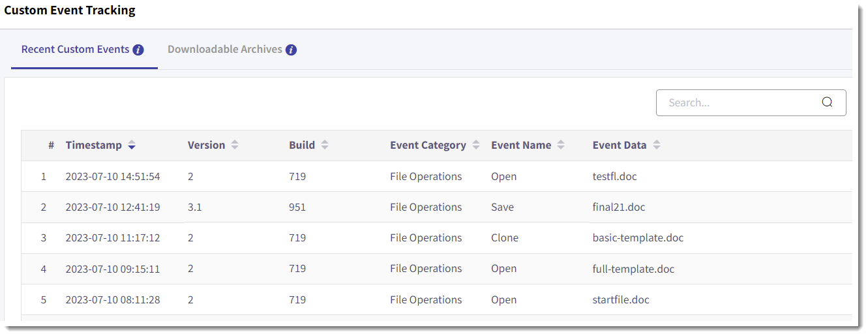Click the Timestamp column header
This screenshot has width=868, height=336.
(x=94, y=145)
